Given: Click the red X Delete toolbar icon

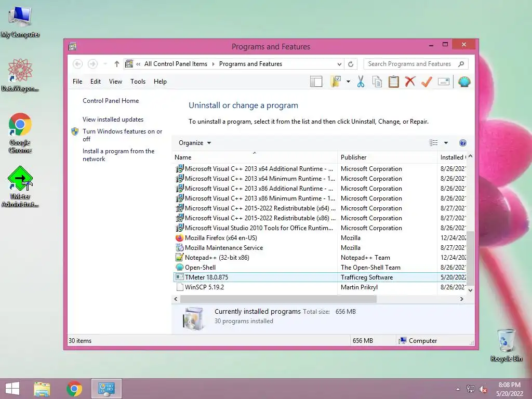Looking at the screenshot, I should (410, 82).
